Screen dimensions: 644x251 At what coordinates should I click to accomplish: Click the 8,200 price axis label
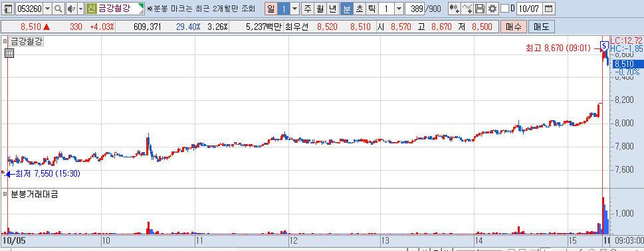(624, 100)
